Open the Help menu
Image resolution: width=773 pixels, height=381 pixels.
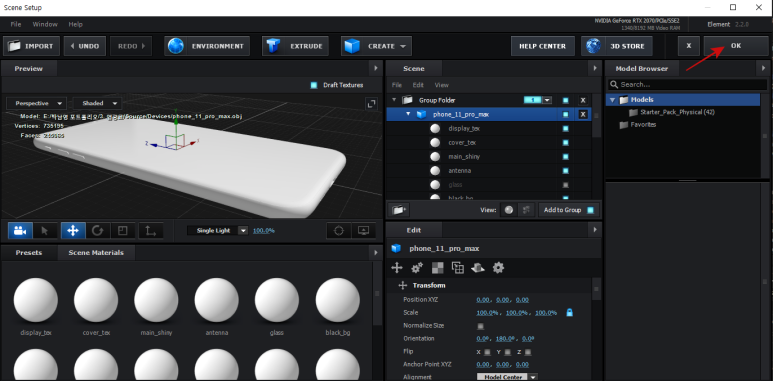(75, 24)
